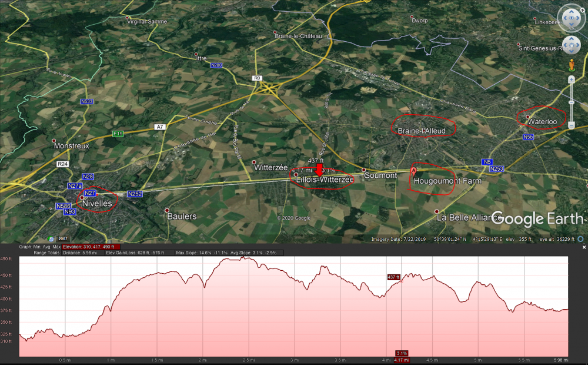Click the Elevation: 310, 417, 490 ft readout
The image size is (588, 365).
pyautogui.click(x=91, y=247)
